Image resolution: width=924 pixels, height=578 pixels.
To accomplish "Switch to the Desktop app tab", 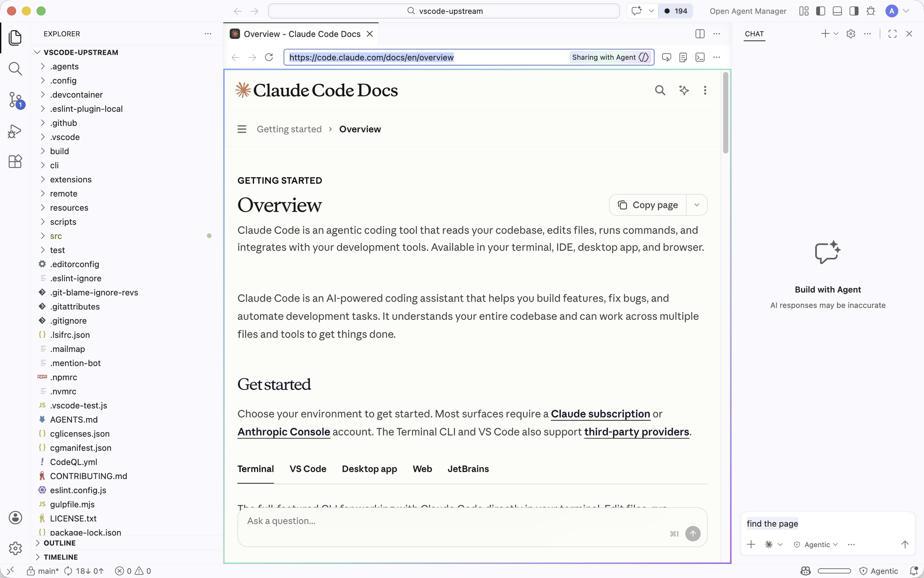I will (x=369, y=469).
